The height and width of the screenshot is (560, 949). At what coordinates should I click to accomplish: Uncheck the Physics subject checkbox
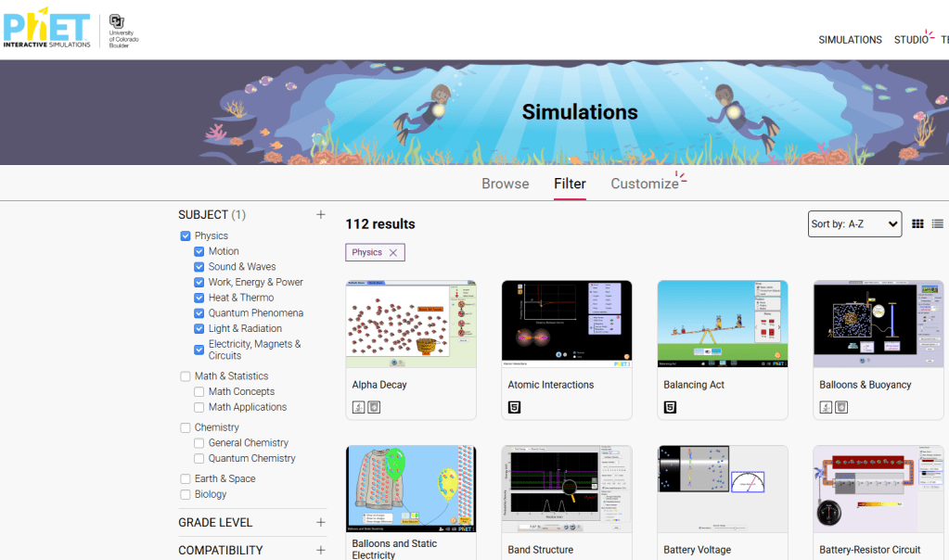186,236
